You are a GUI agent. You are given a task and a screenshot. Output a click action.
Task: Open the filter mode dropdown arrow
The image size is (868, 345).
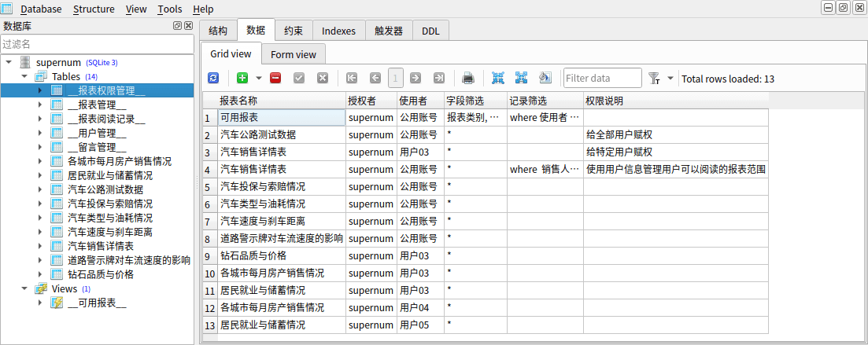click(670, 78)
